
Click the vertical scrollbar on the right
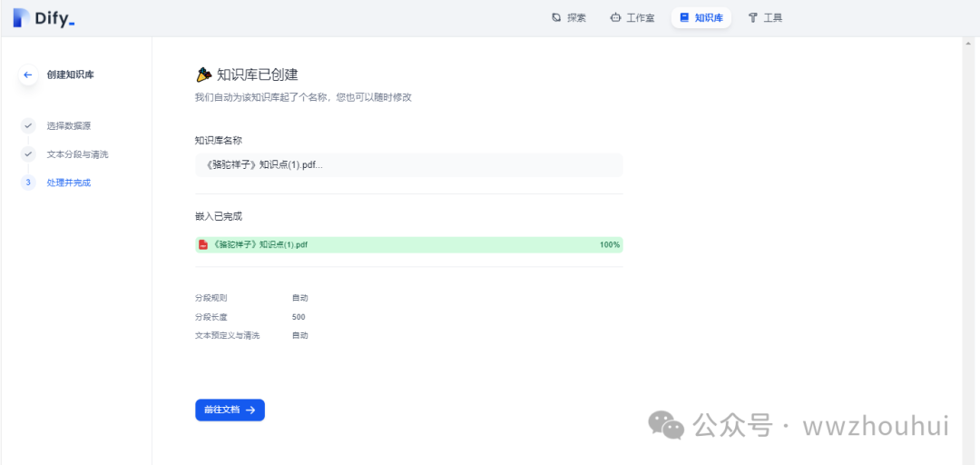[x=970, y=245]
